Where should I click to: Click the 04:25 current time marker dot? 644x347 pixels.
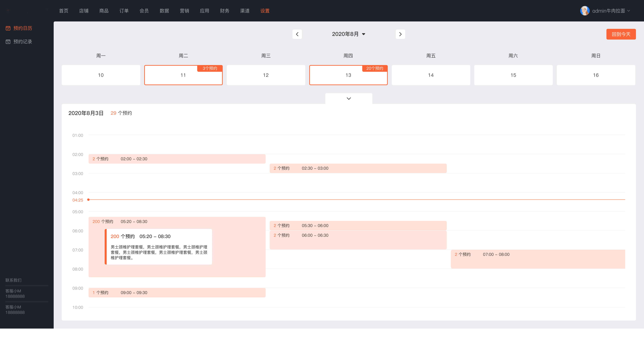tap(88, 200)
